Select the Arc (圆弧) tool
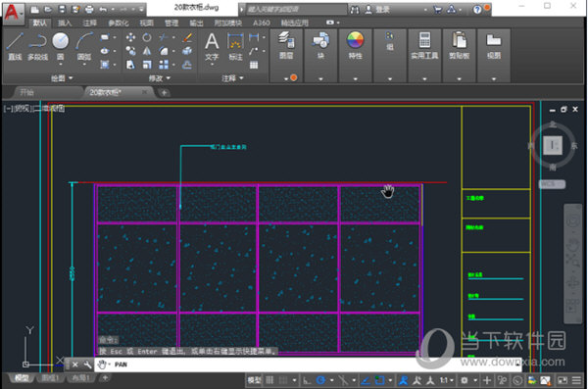588x389 pixels. (84, 46)
